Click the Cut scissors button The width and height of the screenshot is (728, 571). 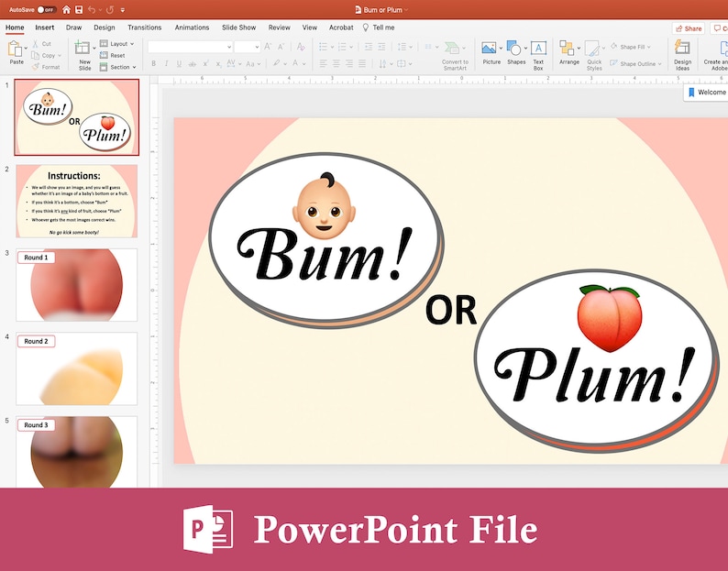click(41, 44)
